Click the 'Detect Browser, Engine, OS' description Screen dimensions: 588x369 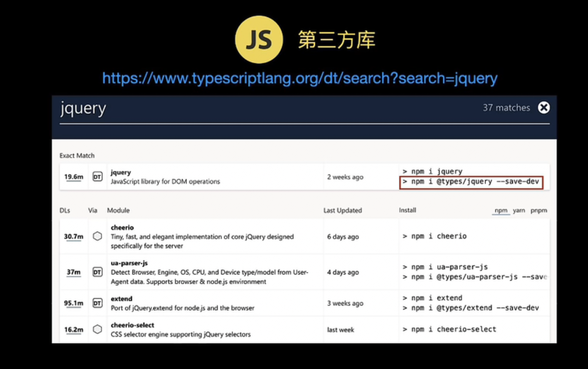(x=210, y=277)
